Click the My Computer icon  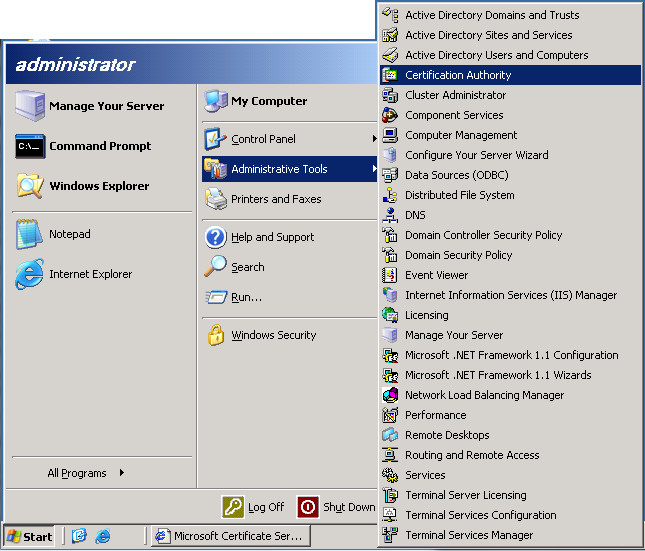[x=216, y=101]
